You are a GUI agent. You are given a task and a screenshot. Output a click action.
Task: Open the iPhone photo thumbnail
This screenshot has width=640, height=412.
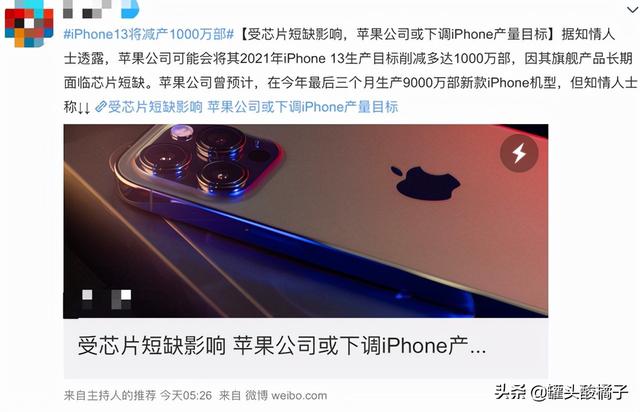point(306,221)
